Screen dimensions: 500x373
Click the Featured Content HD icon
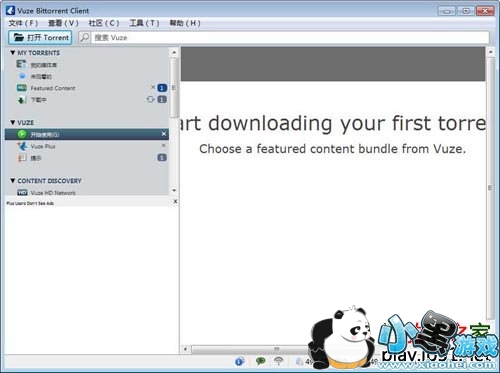pos(22,88)
